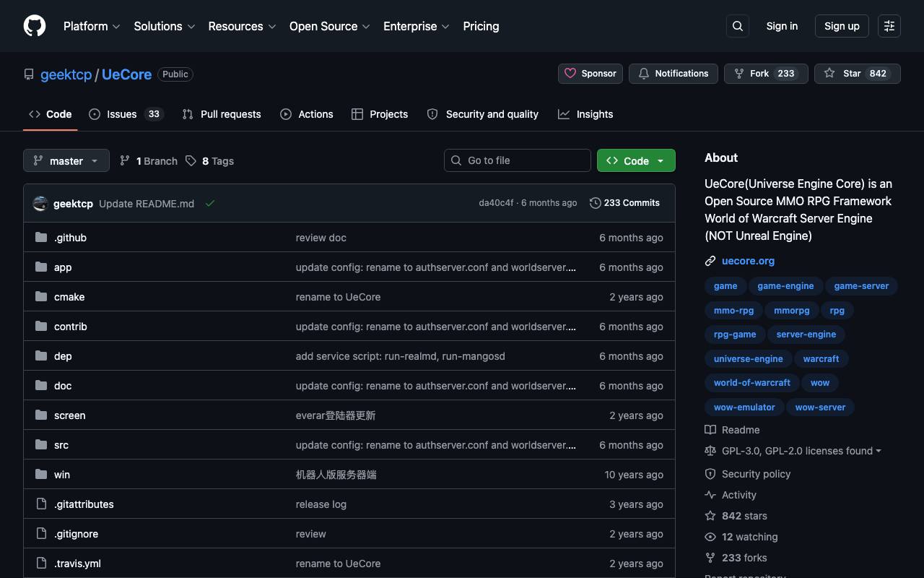Viewport: 924px width, 578px height.
Task: Open the src folder link
Action: [x=61, y=445]
